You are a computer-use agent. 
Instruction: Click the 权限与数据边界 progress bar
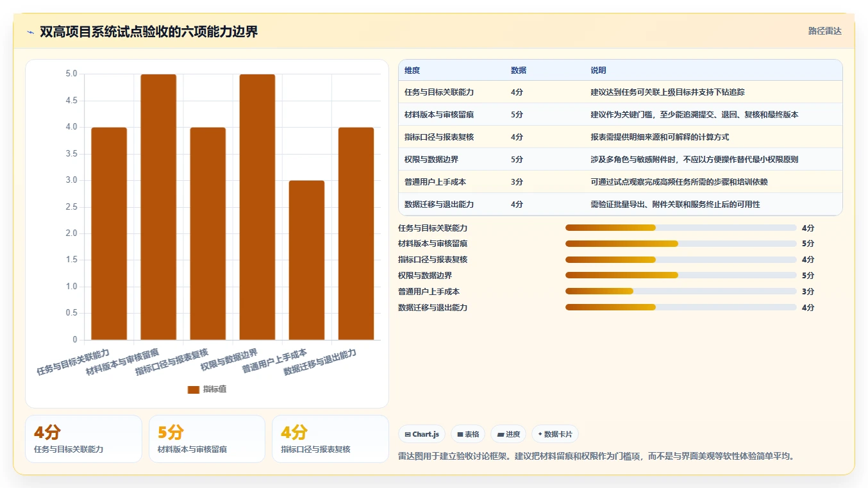[681, 275]
